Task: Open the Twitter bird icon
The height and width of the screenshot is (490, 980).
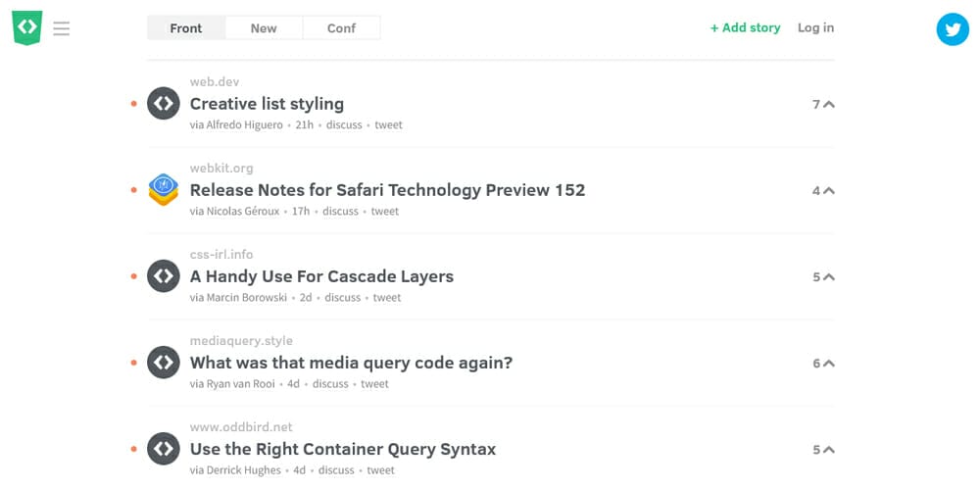Action: (x=953, y=29)
